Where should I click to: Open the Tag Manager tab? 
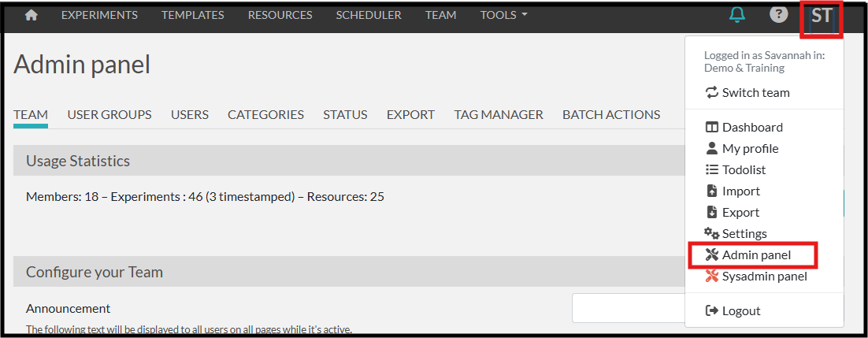(499, 114)
